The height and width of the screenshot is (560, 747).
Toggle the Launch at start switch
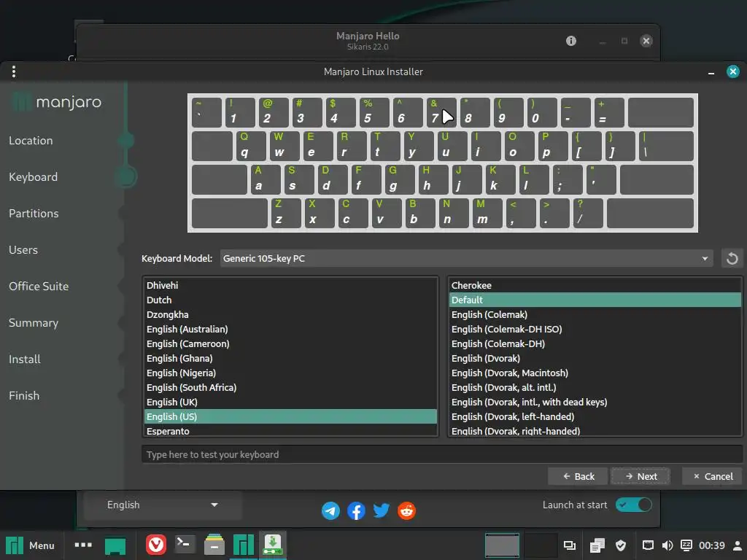coord(634,505)
